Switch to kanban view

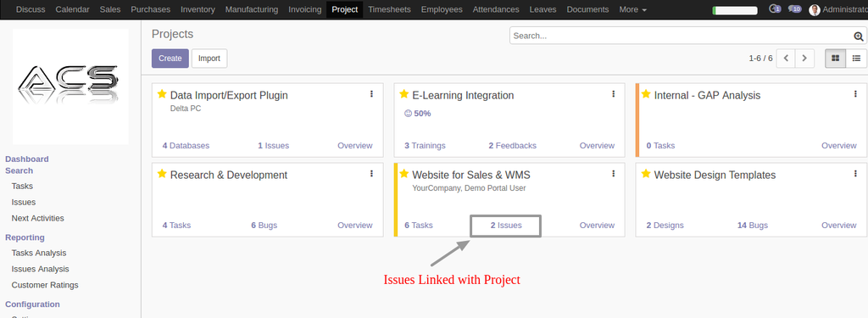[x=835, y=59]
